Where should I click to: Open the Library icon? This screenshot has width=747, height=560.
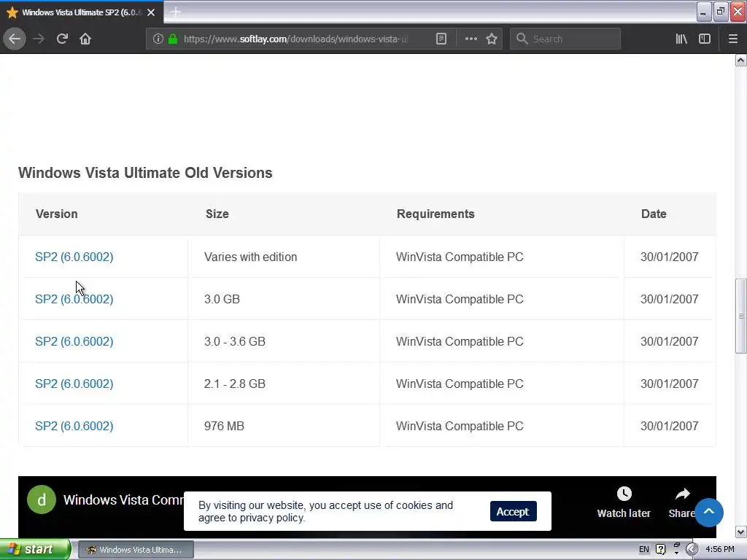click(681, 39)
